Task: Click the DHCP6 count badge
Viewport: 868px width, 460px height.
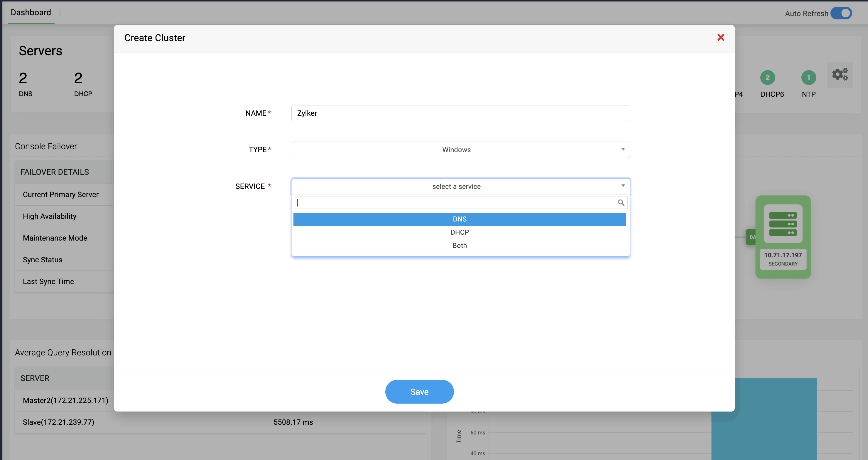Action: [767, 78]
